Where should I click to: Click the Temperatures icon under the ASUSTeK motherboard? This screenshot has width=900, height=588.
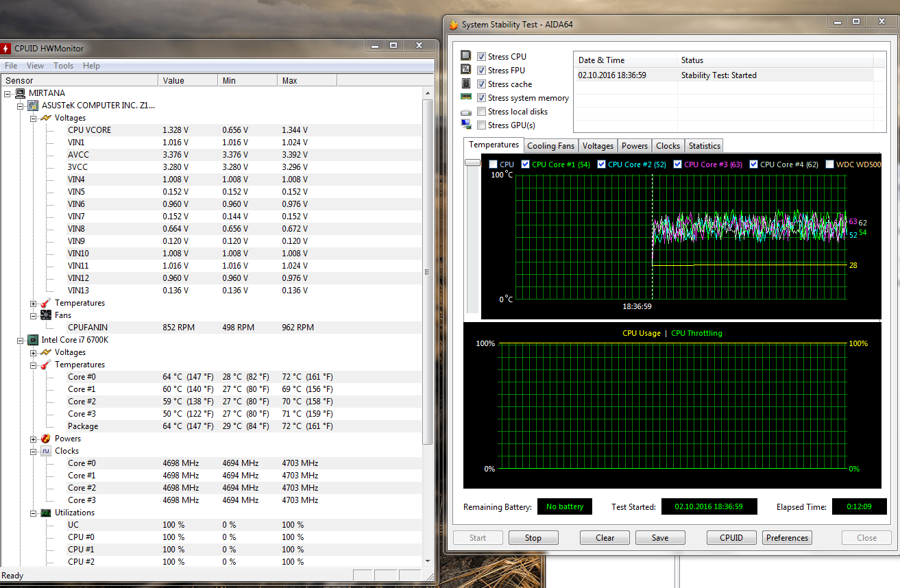click(x=46, y=303)
